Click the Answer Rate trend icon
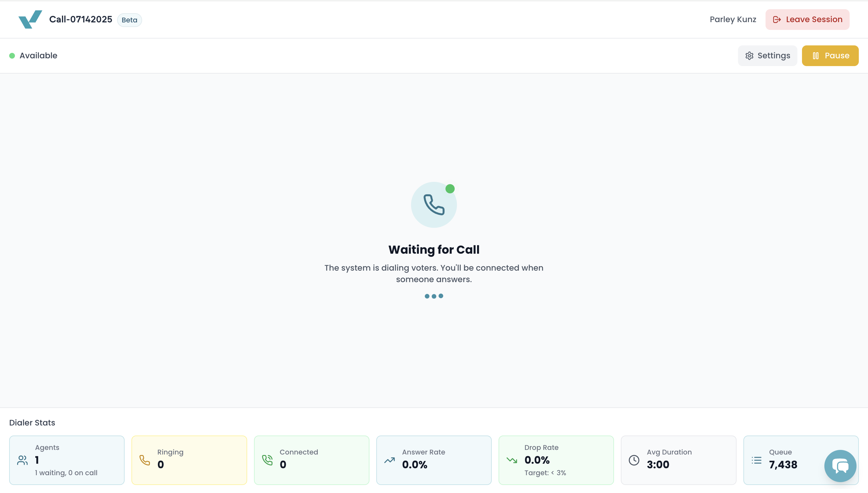The height and width of the screenshot is (493, 868). (x=390, y=460)
